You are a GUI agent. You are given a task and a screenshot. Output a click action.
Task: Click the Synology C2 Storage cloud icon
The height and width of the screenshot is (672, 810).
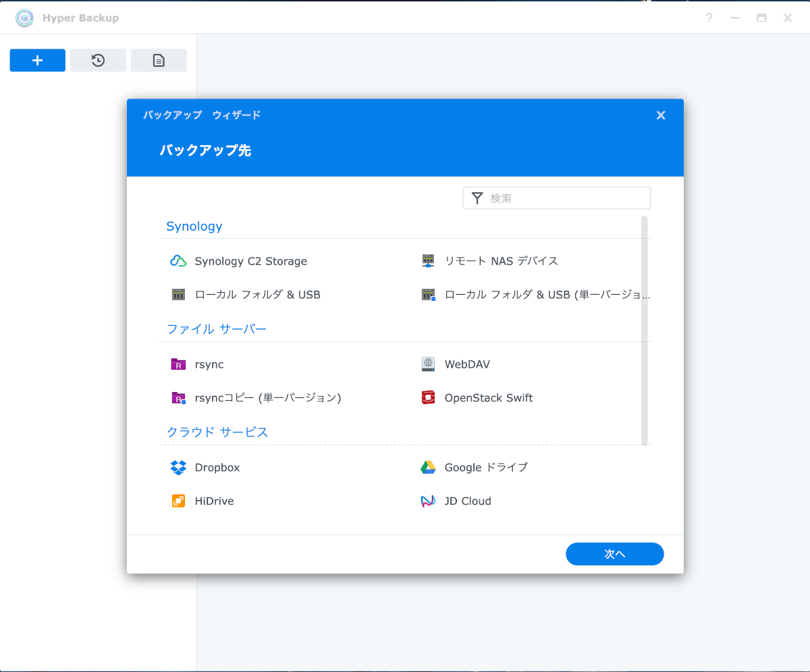178,261
